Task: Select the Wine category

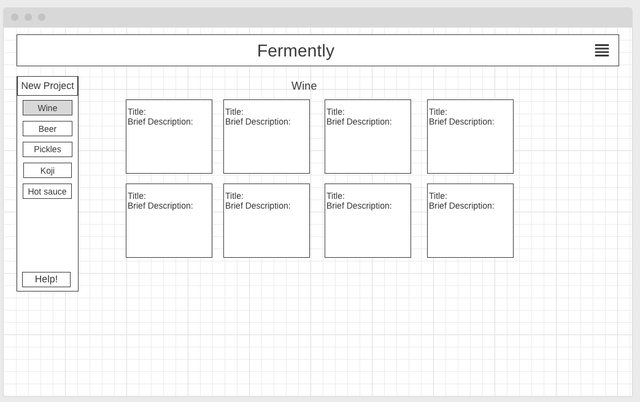Action: pyautogui.click(x=47, y=108)
